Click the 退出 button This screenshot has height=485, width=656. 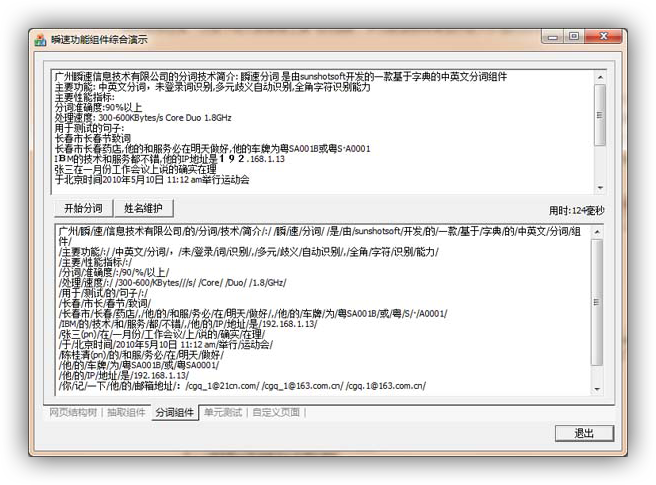click(584, 433)
